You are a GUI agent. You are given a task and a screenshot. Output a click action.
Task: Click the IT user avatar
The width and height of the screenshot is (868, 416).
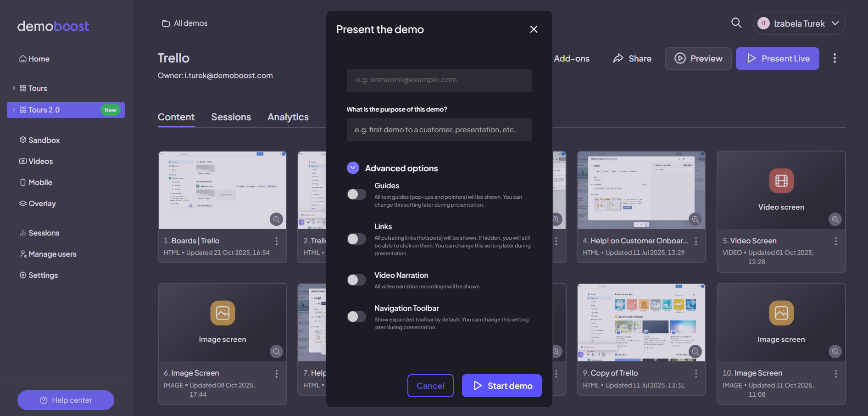(763, 23)
